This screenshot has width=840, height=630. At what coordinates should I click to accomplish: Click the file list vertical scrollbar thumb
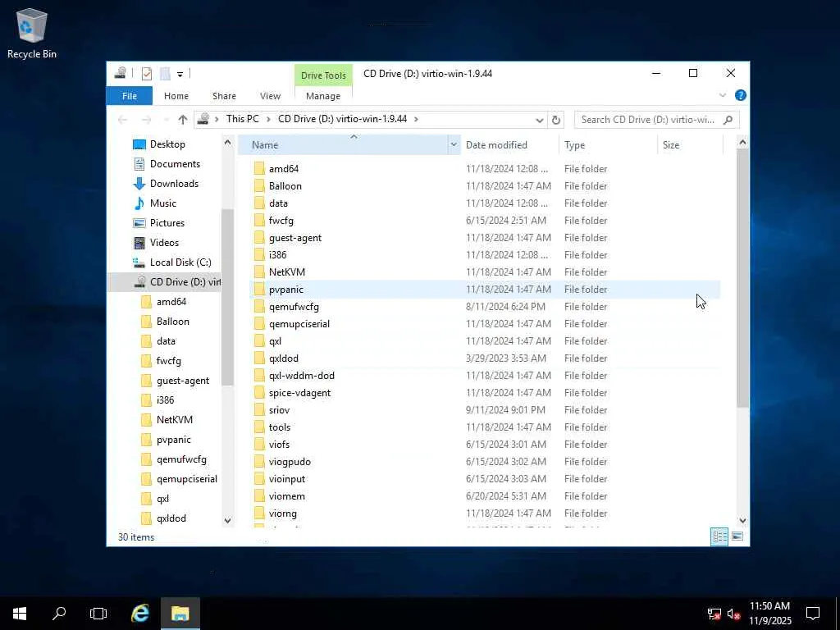pos(742,279)
